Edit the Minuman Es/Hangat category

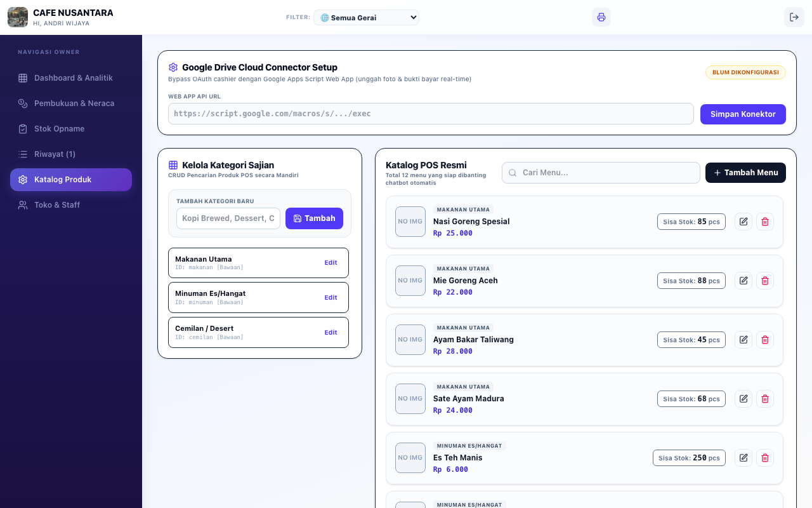tap(331, 298)
